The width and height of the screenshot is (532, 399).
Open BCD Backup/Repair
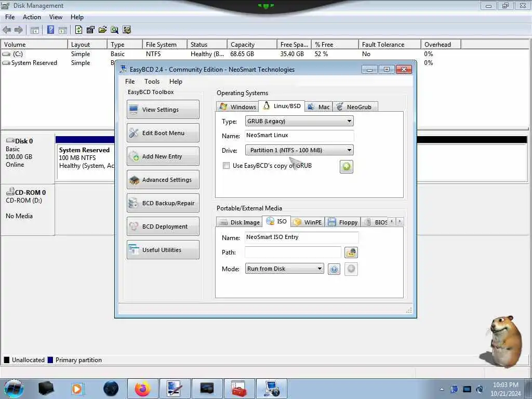[163, 203]
